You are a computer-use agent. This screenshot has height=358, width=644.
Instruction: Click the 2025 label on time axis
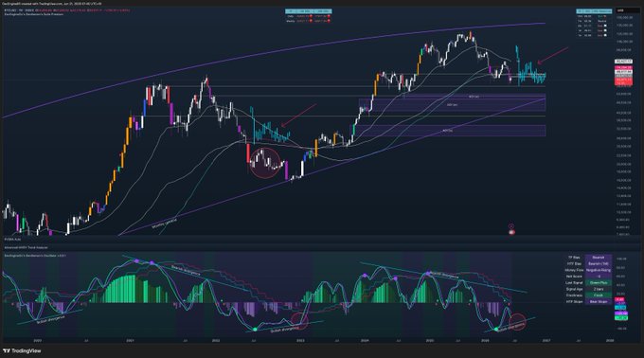(x=430, y=340)
